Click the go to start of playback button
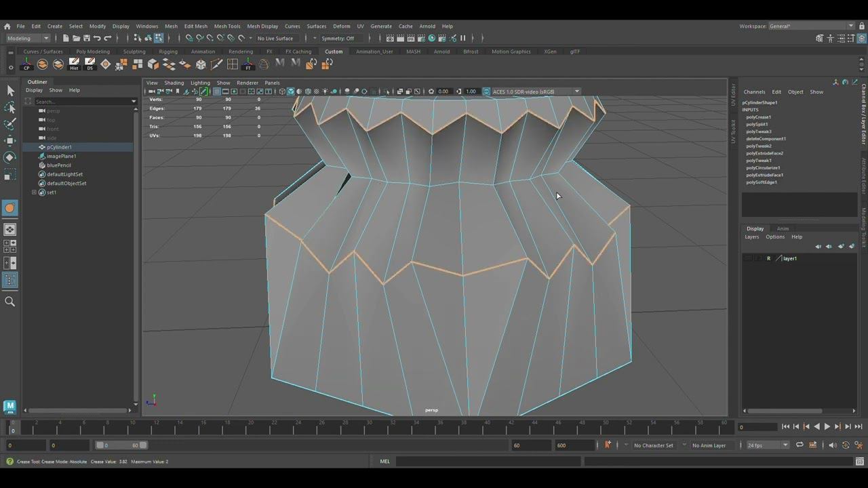Viewport: 868px width, 488px height. pos(785,426)
